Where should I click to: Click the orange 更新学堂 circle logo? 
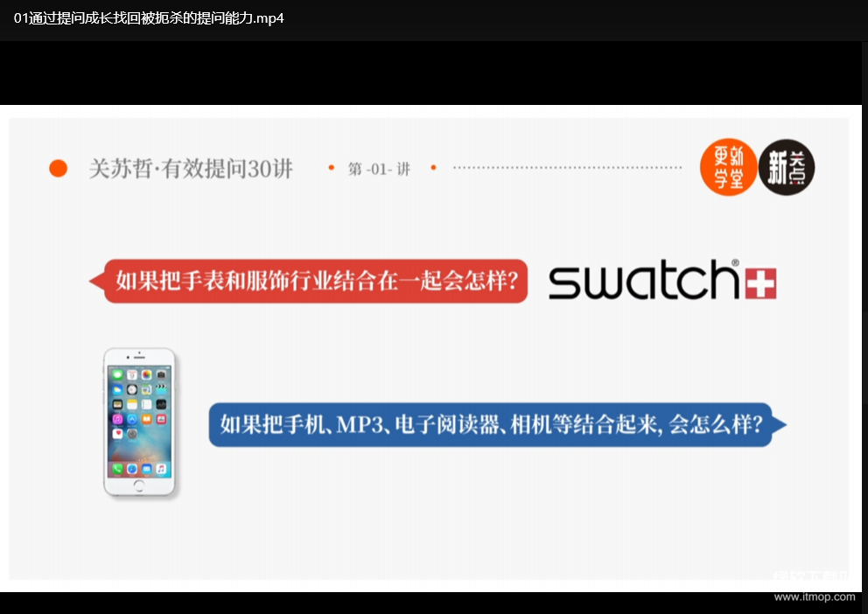pyautogui.click(x=728, y=167)
